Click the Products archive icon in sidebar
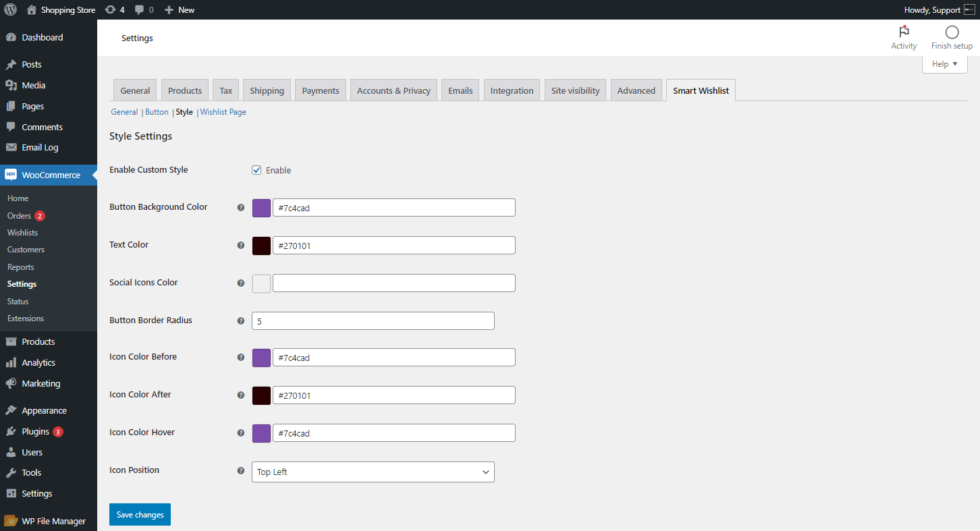The image size is (980, 531). click(11, 342)
